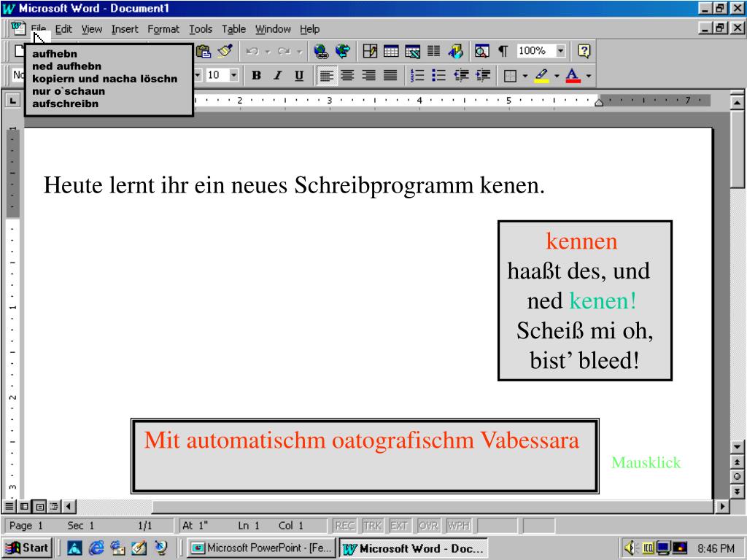Toggle Italic formatting button
The width and height of the screenshot is (747, 560).
coord(278,75)
